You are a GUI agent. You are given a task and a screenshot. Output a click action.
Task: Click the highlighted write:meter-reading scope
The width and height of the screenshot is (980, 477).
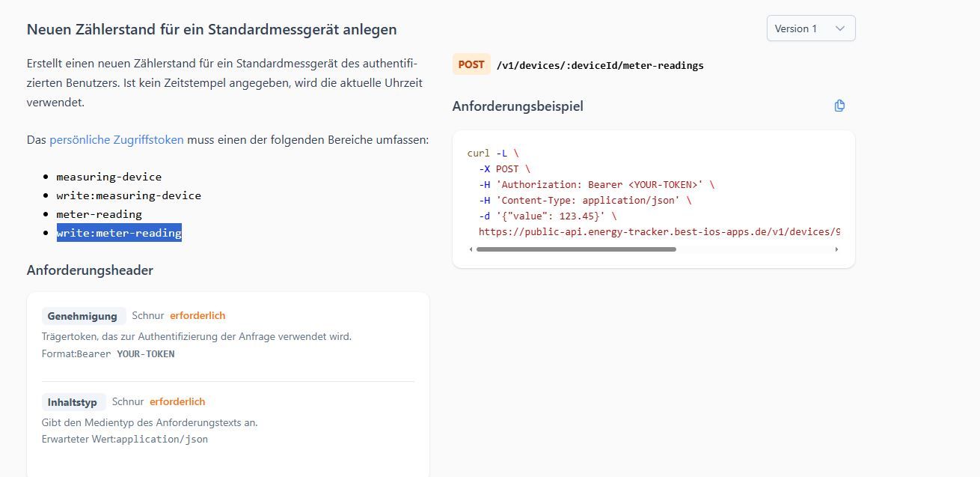point(119,233)
